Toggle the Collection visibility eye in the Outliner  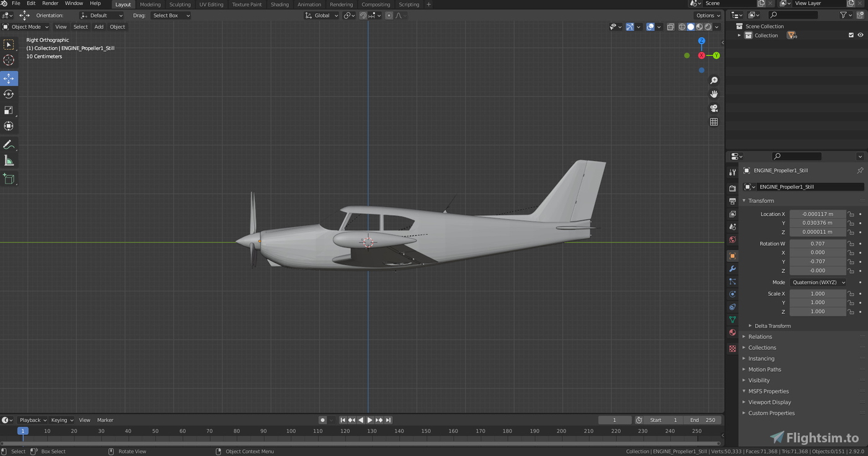point(859,35)
